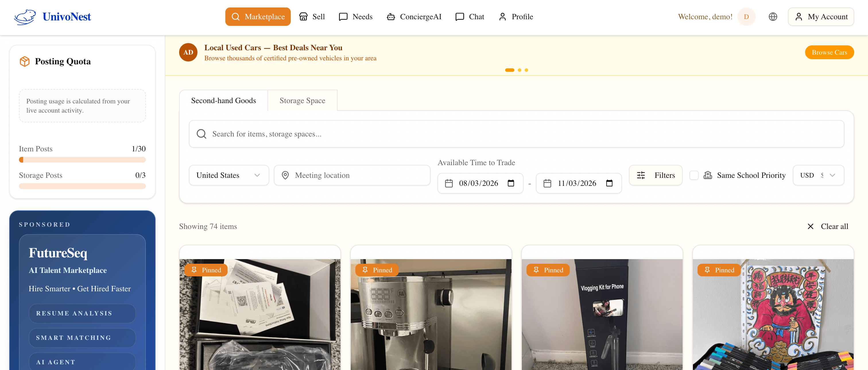Click Pinned badge on Vlogging Kit card

point(548,270)
